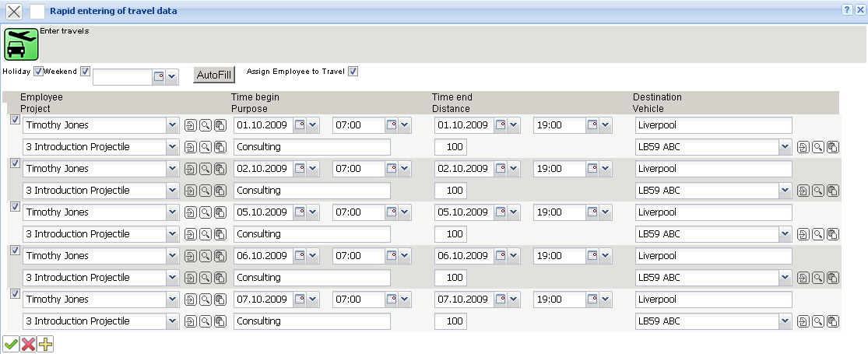Expand the 19:00 end time dropdown for 06.10.2009
The image size is (868, 354).
pos(606,256)
